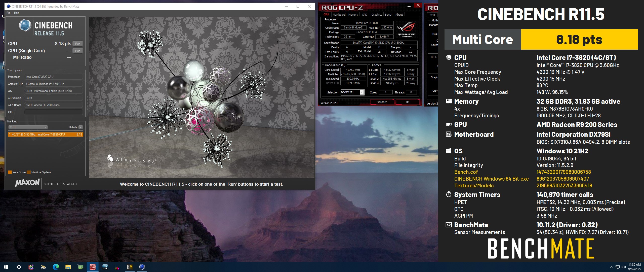
Task: Open File Explorer from taskbar
Action: pos(68,267)
